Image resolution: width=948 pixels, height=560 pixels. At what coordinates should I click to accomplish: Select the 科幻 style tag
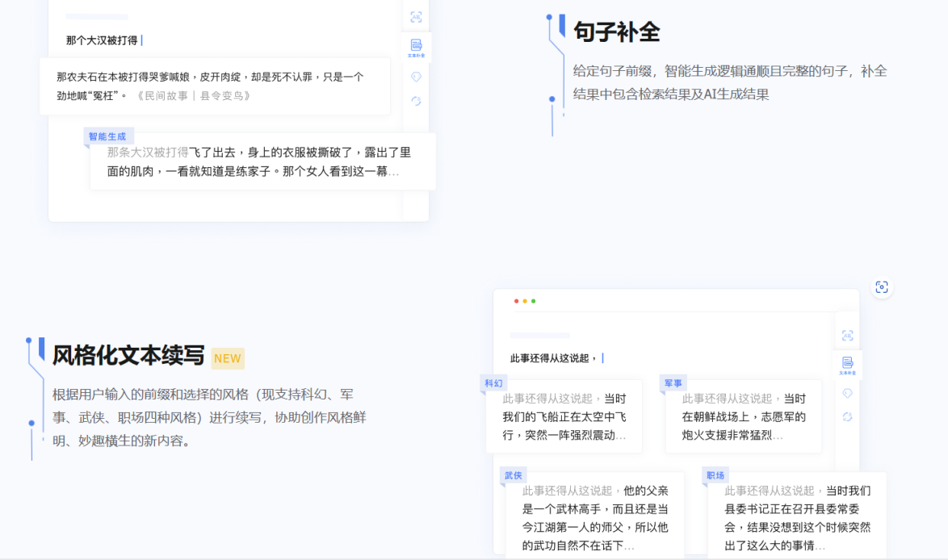tap(493, 383)
